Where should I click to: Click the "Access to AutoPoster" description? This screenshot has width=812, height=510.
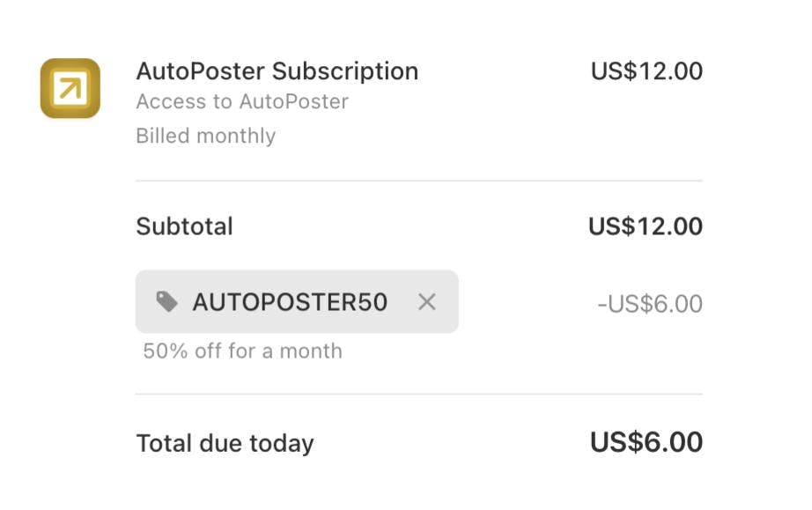point(242,102)
